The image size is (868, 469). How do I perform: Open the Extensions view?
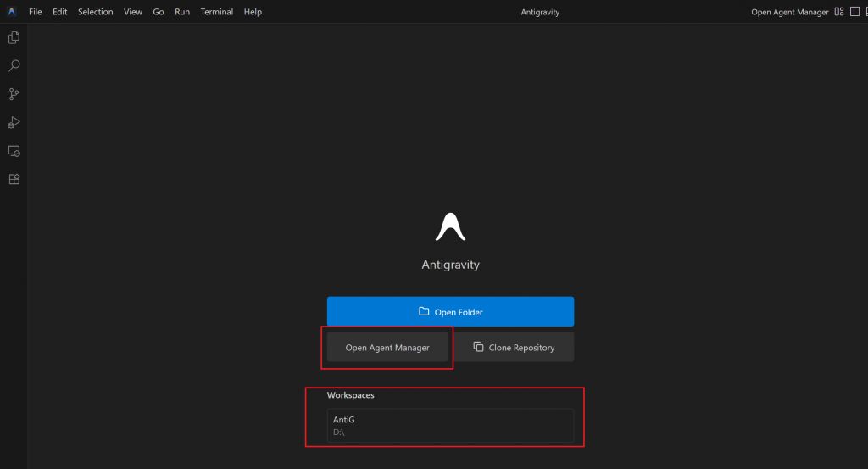point(14,179)
